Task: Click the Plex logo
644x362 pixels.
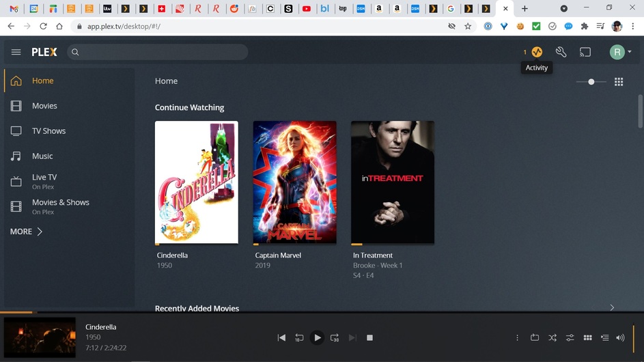Action: pyautogui.click(x=44, y=52)
